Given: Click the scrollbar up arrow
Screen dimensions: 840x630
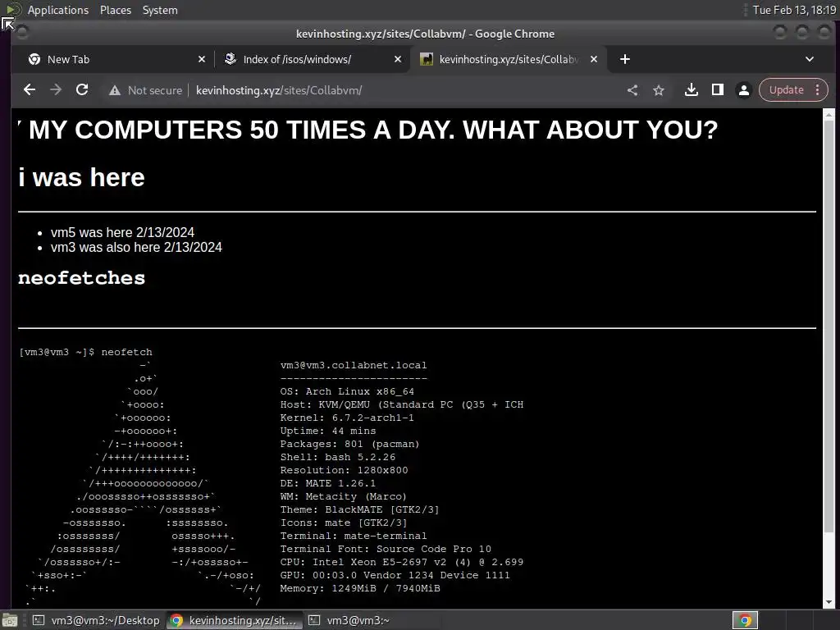Looking at the screenshot, I should tap(829, 115).
